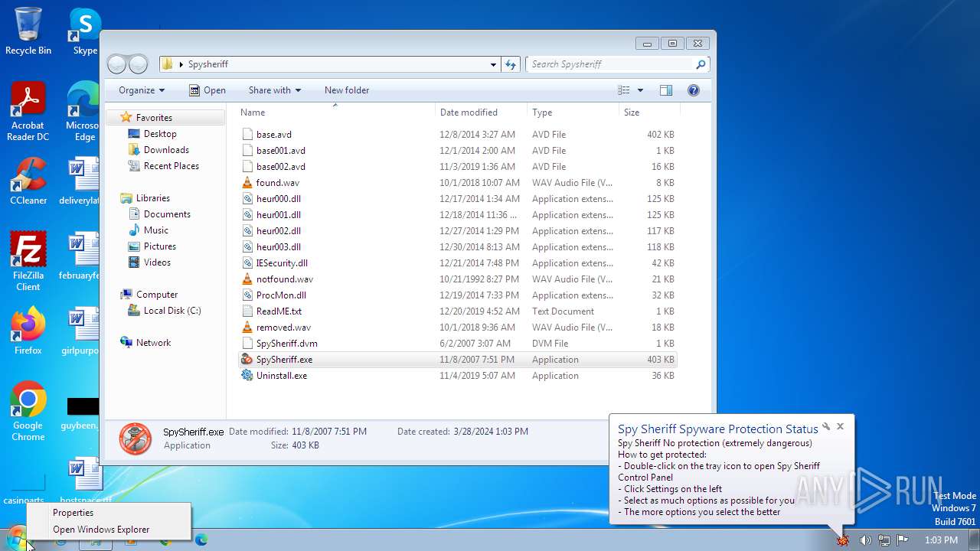Click the notfound.wav audio file icon
The width and height of the screenshot is (980, 551).
[247, 279]
